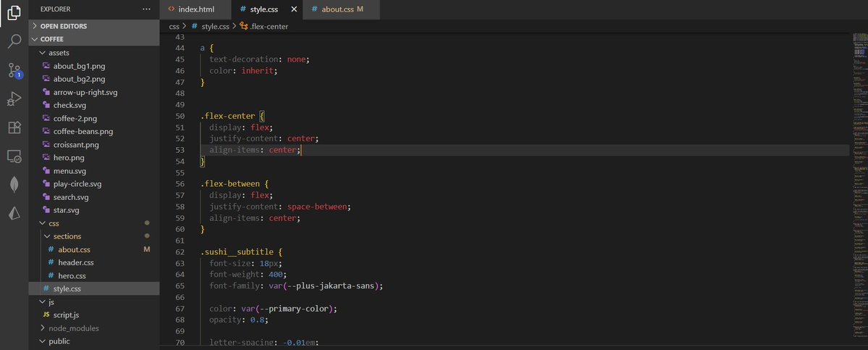Click font-family declaration on line 65
Screen dimensions: 868x350
click(296, 286)
